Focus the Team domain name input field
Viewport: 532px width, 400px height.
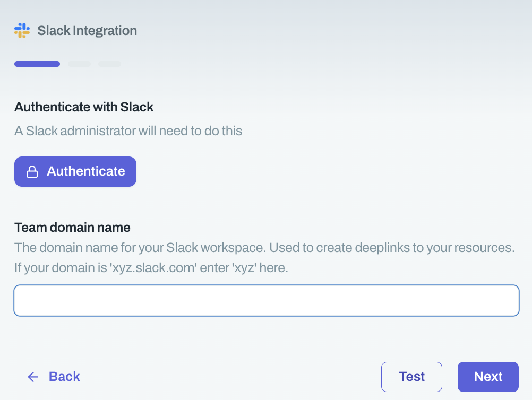[x=266, y=301]
